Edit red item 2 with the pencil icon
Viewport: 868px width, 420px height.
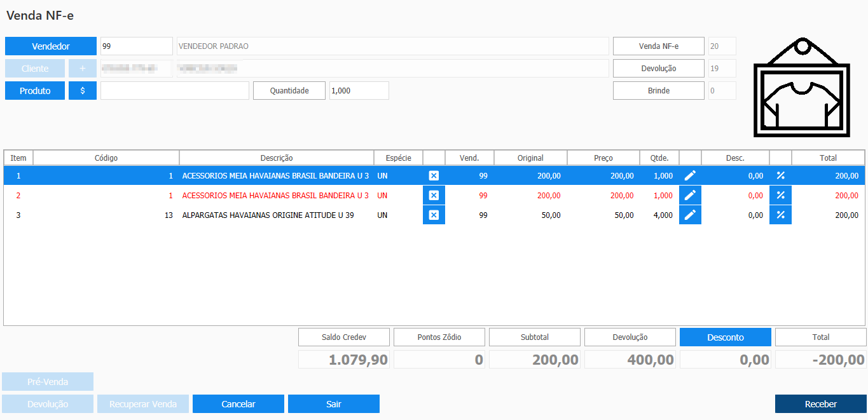pyautogui.click(x=690, y=196)
